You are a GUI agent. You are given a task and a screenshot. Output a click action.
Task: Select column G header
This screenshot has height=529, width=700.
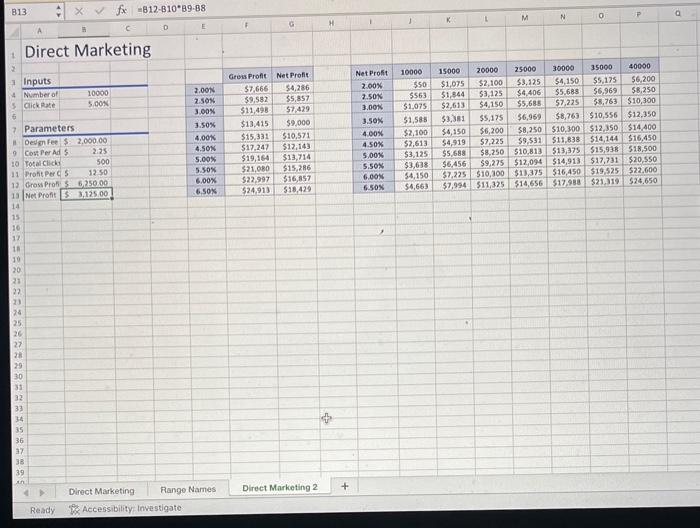coord(292,25)
